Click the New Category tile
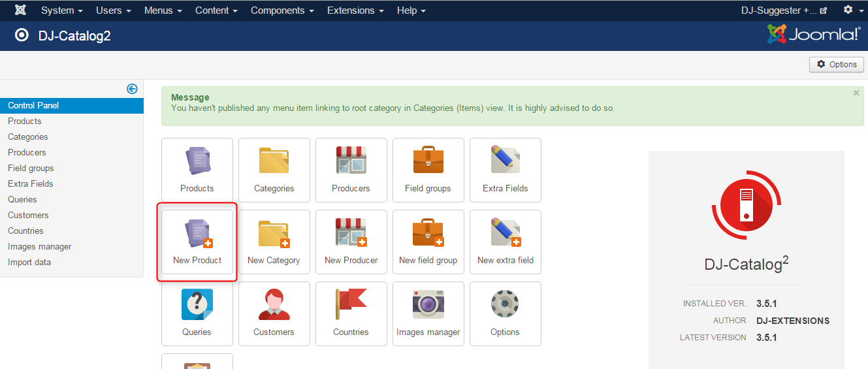The width and height of the screenshot is (868, 369). [x=274, y=242]
